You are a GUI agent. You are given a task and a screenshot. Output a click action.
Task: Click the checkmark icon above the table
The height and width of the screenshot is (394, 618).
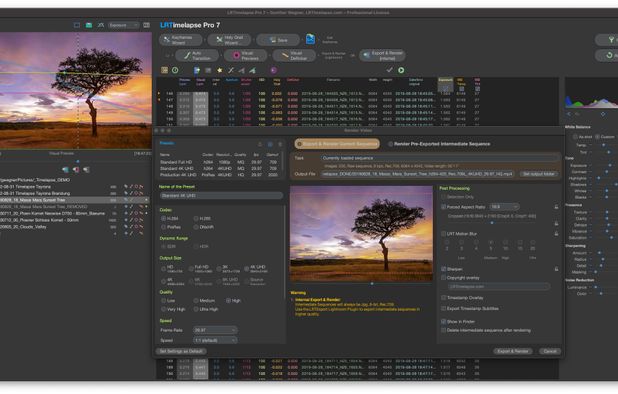tap(389, 70)
